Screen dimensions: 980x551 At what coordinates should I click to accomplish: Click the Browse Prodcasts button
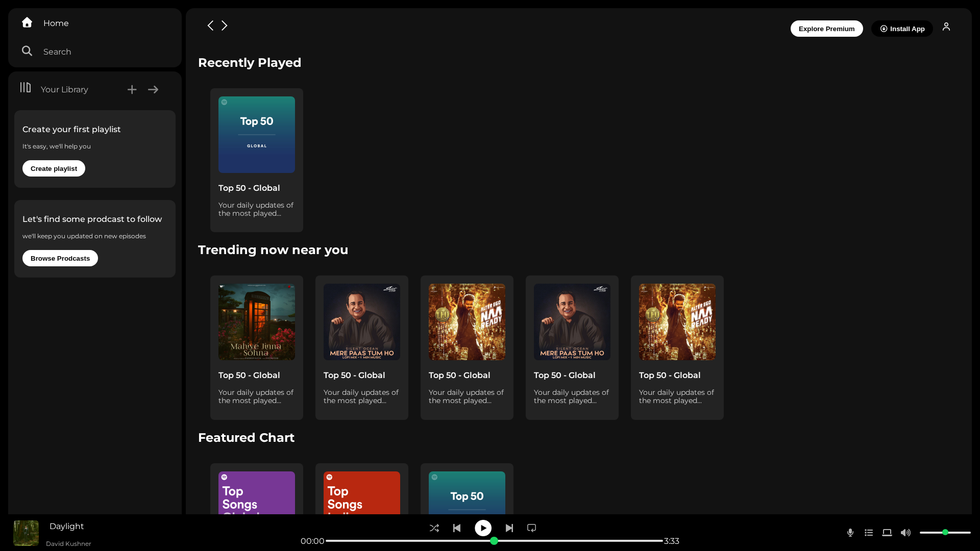(x=60, y=258)
